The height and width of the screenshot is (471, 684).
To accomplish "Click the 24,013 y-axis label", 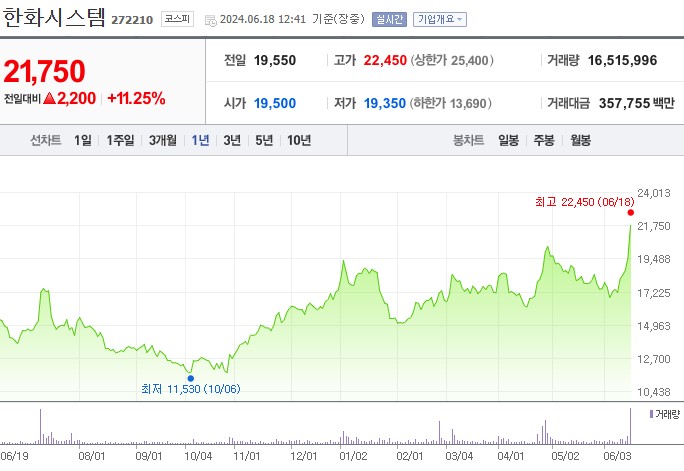I will click(x=653, y=193).
